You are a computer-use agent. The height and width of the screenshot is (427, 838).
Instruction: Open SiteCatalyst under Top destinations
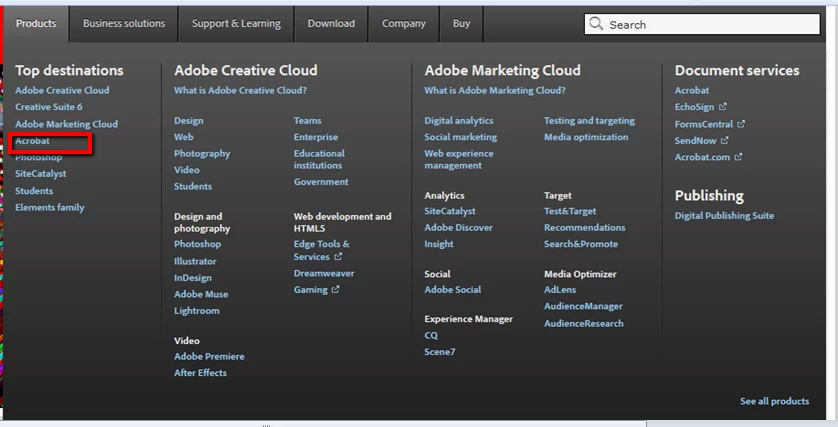(x=41, y=174)
